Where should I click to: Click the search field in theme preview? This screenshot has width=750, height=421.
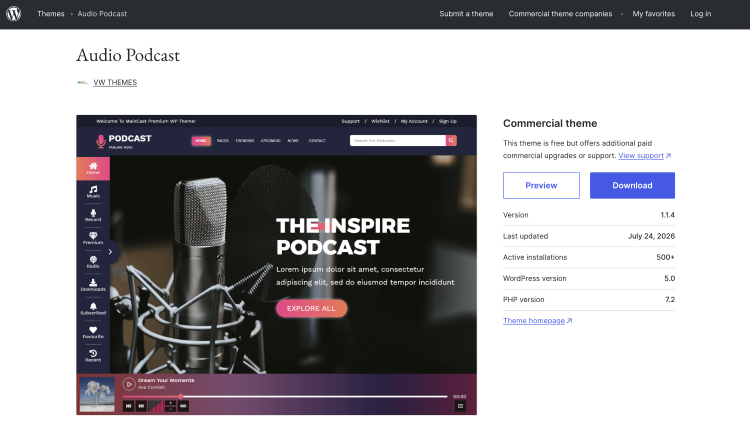397,141
